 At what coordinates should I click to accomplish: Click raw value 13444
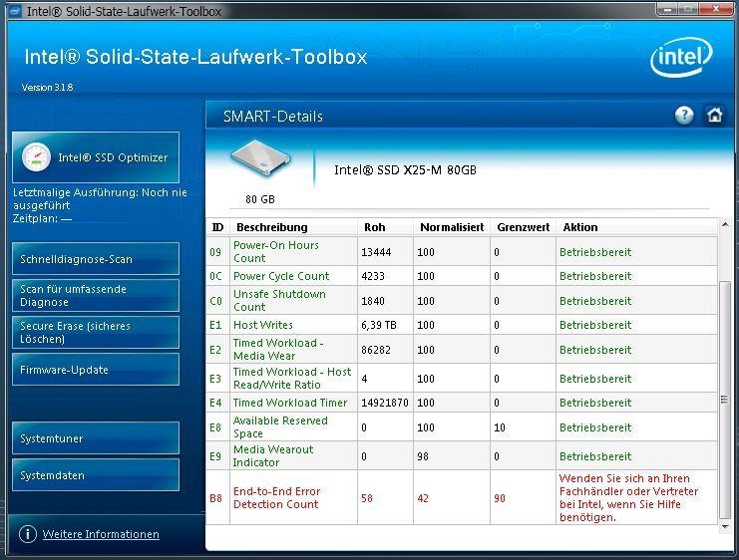376,252
